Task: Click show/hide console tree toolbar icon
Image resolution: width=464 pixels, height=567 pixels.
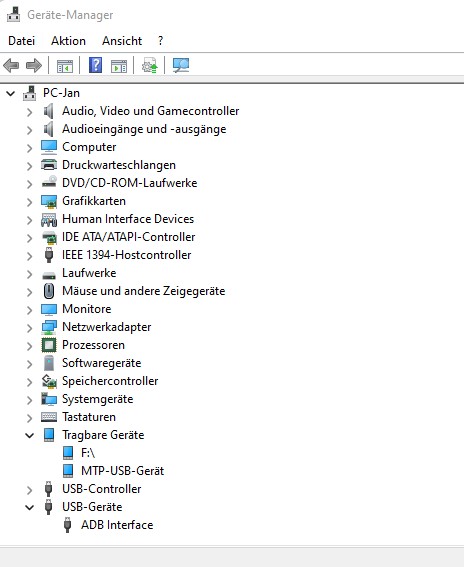Action: click(65, 67)
